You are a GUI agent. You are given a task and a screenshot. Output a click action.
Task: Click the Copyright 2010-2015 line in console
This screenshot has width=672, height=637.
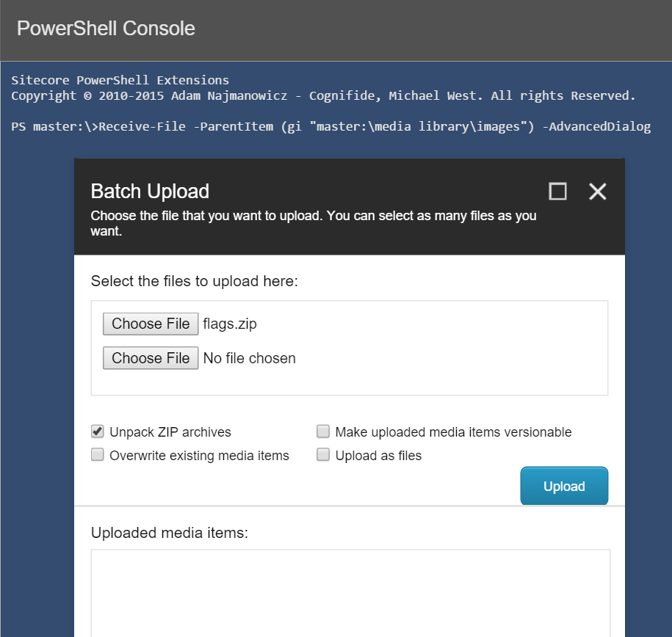pos(323,95)
